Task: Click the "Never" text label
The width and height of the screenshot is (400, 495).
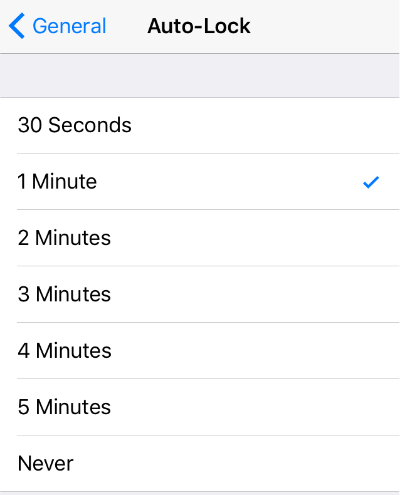Action: click(x=46, y=464)
